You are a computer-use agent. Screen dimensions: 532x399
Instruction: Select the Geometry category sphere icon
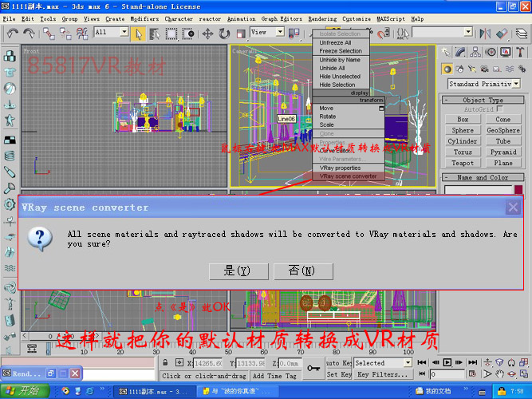[448, 69]
